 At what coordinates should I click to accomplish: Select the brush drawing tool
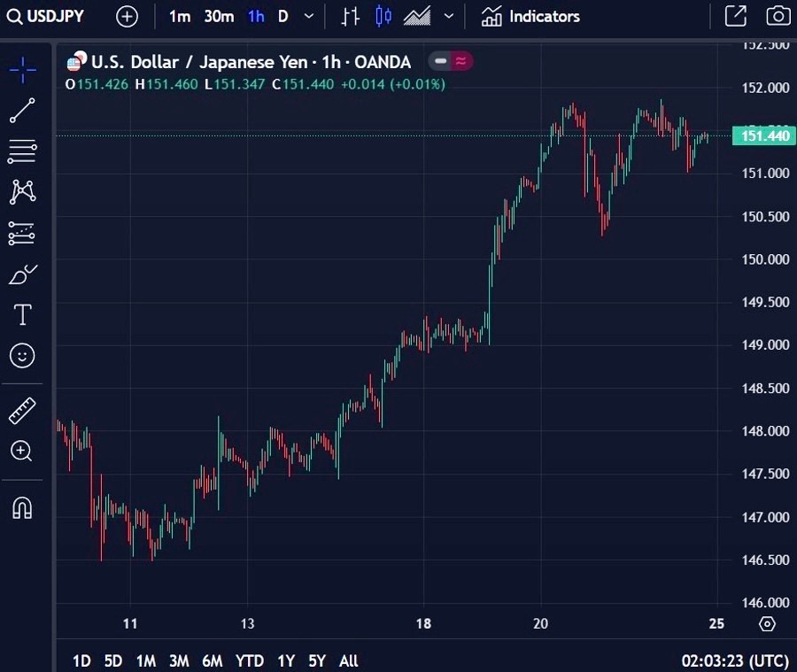22,274
